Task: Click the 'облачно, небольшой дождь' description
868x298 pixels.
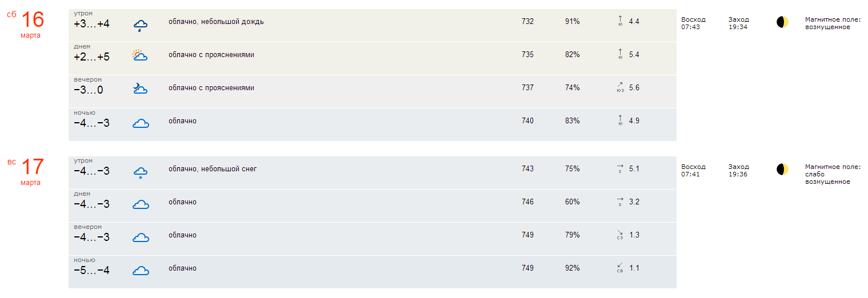Action: [216, 22]
